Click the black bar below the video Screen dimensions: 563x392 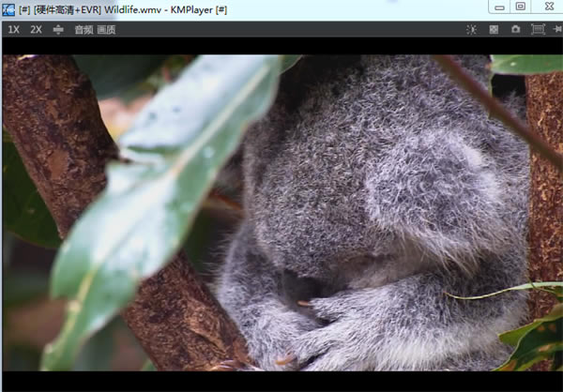tap(281, 381)
